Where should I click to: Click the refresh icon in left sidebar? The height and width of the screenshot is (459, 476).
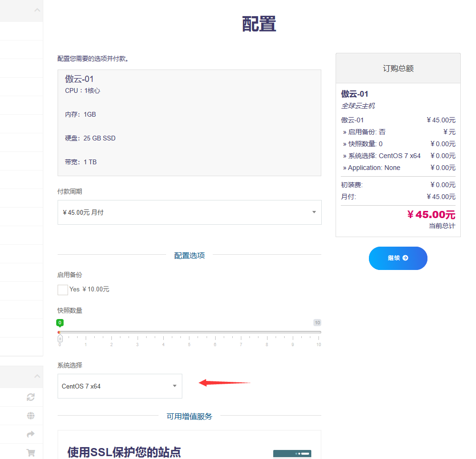coord(31,397)
